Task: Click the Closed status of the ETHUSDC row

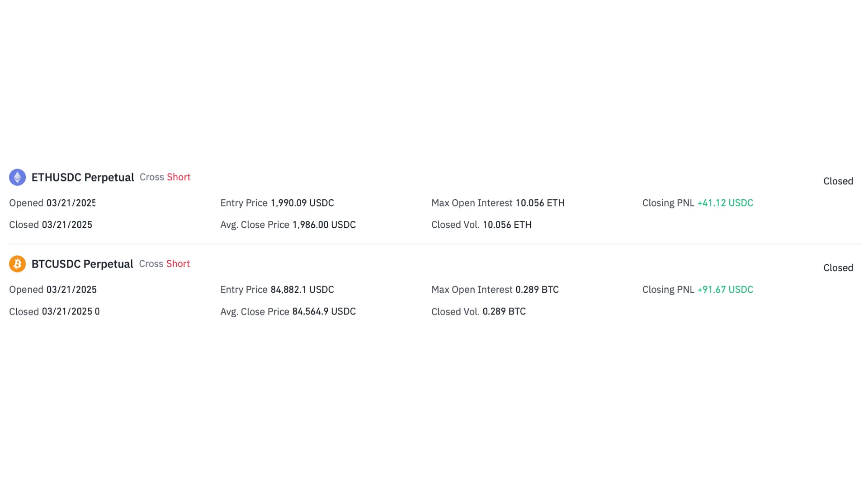Action: click(x=838, y=181)
